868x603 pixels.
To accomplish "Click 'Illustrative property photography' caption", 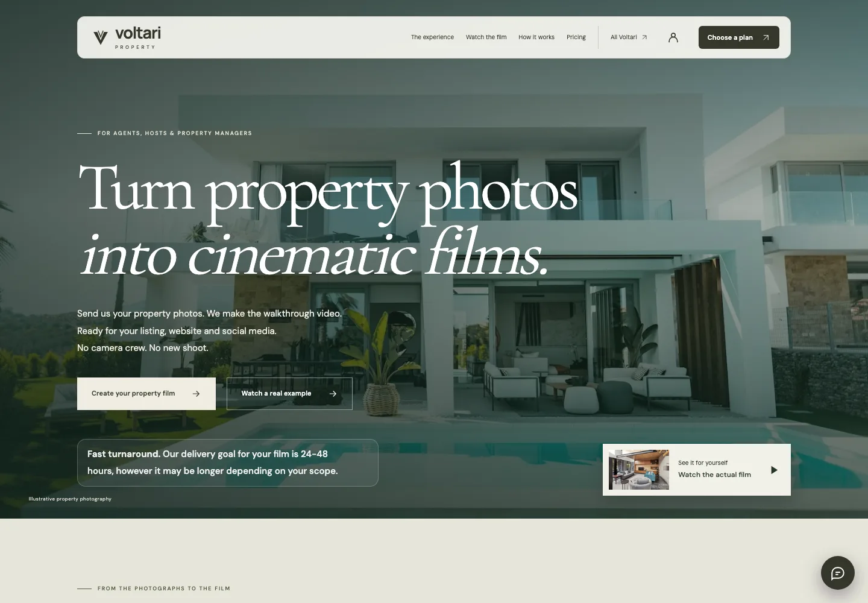I will click(70, 499).
